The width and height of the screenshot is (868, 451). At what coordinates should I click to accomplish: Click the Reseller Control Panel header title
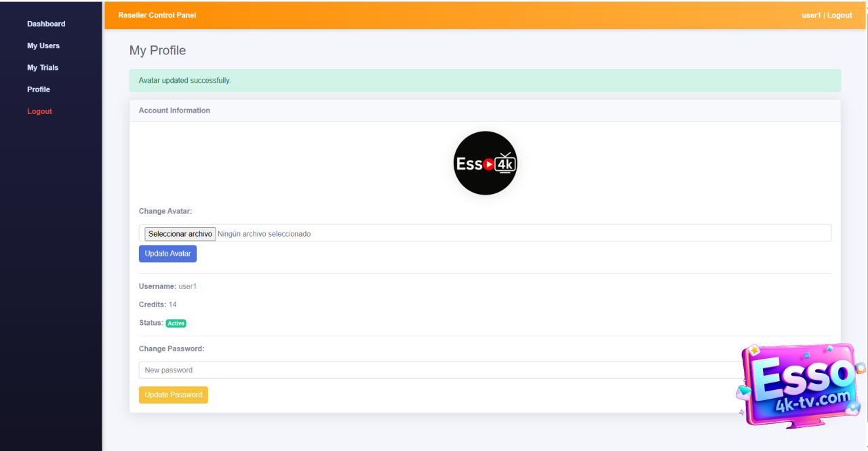coord(157,15)
